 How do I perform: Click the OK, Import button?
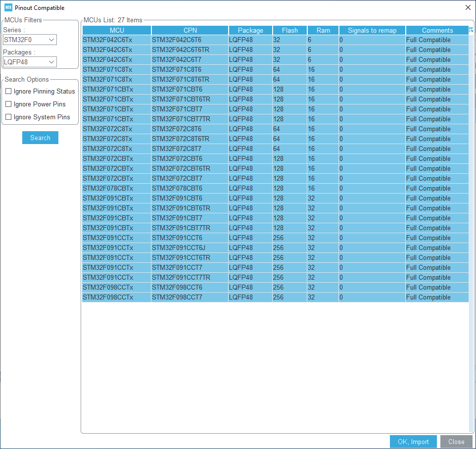click(413, 442)
